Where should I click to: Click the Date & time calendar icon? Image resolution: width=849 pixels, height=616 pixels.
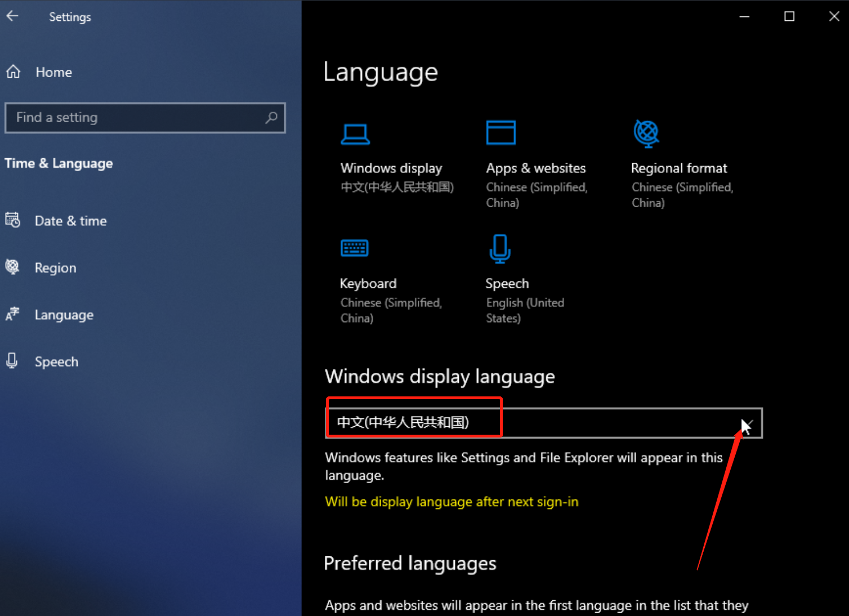(12, 220)
